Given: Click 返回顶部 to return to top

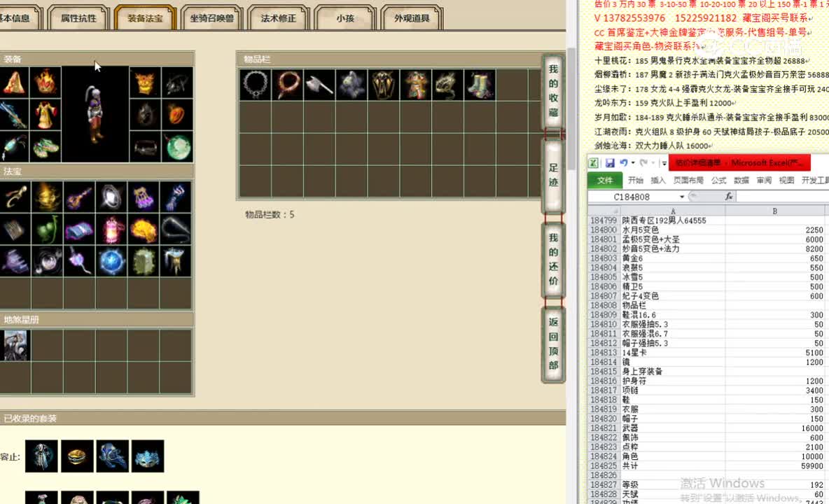Looking at the screenshot, I should 553,344.
